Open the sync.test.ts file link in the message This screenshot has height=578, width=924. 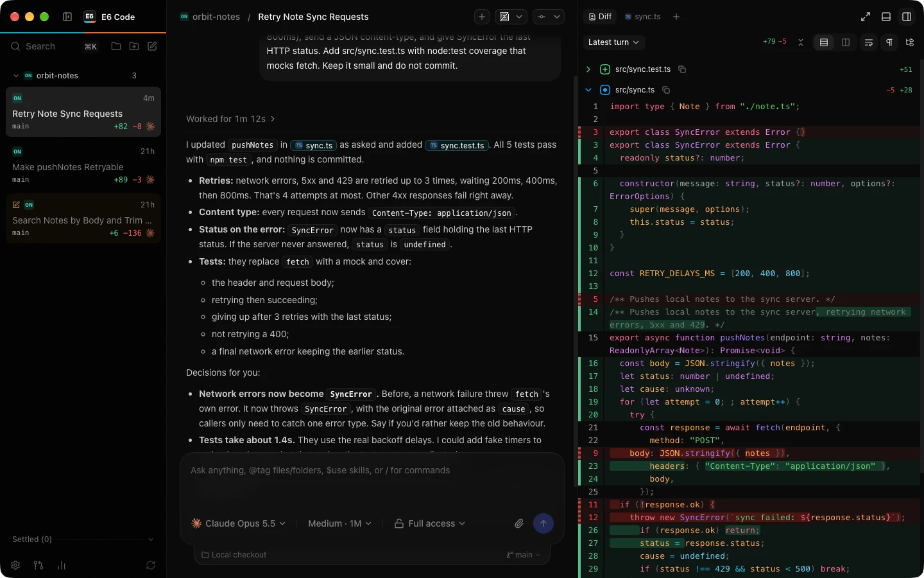click(456, 145)
